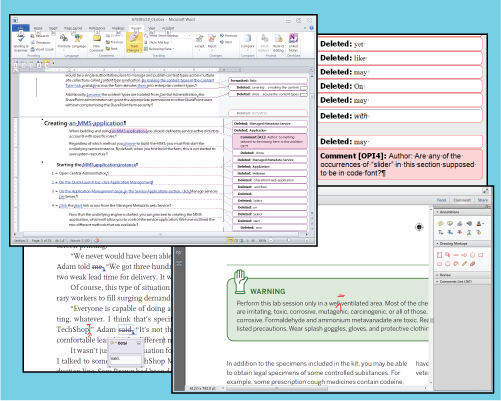Screen dimensions: 501x401
Task: Select Insert Text at cursor tool
Action: click(x=441, y=232)
